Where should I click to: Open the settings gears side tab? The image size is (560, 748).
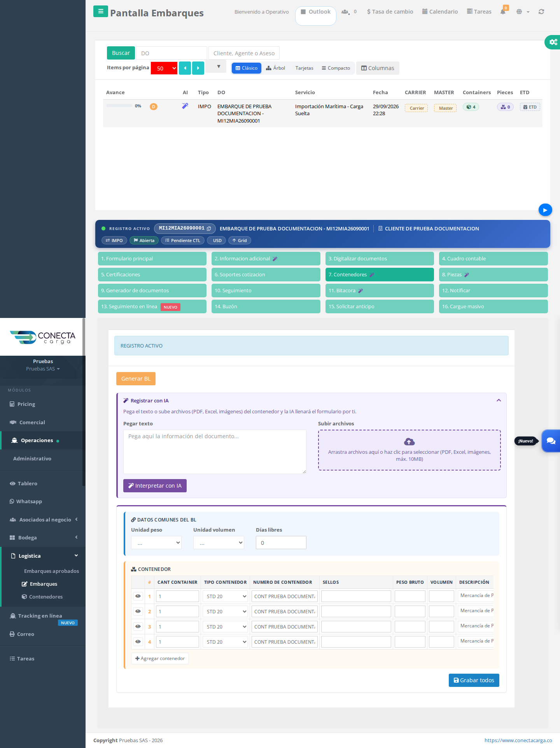[553, 42]
